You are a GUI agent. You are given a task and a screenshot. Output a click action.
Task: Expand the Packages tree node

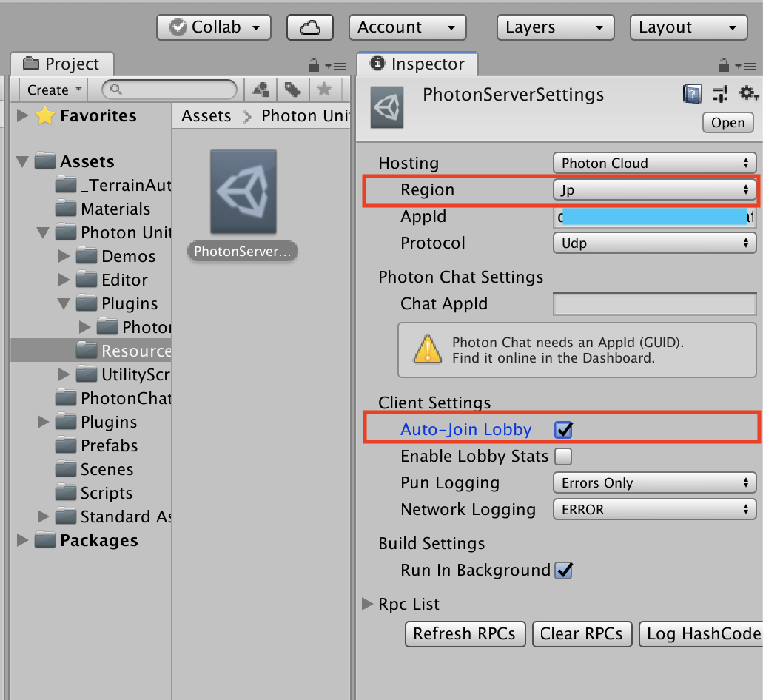[x=22, y=540]
